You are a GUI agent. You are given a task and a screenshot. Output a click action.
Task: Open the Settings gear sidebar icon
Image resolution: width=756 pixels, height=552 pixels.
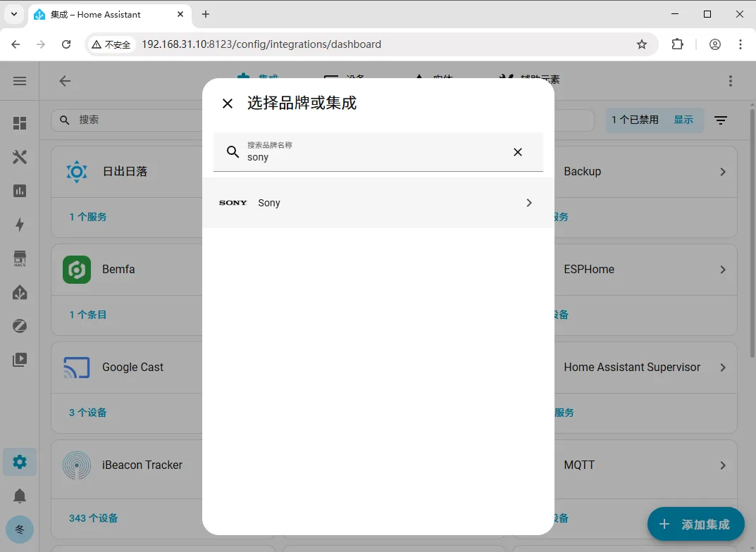click(20, 462)
